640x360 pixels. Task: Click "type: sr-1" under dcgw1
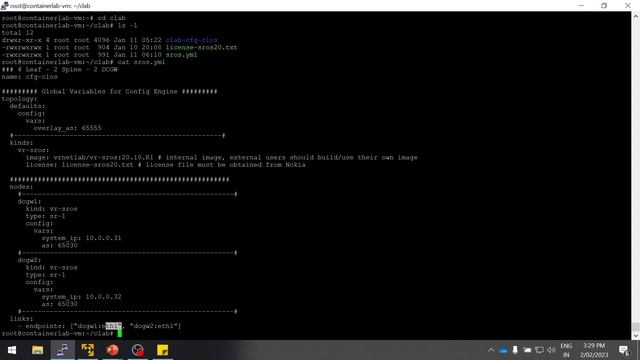point(45,216)
